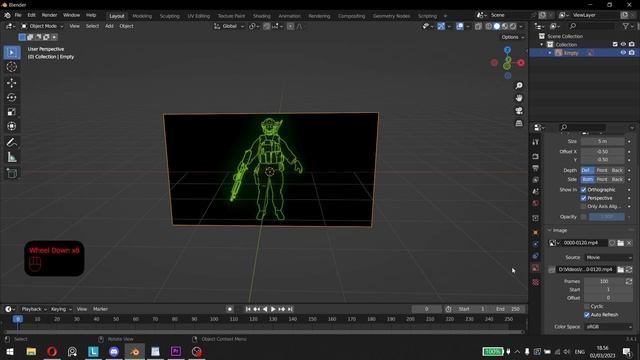Jump to the timeline end frame
Screen dimensions: 640x360
(290, 309)
